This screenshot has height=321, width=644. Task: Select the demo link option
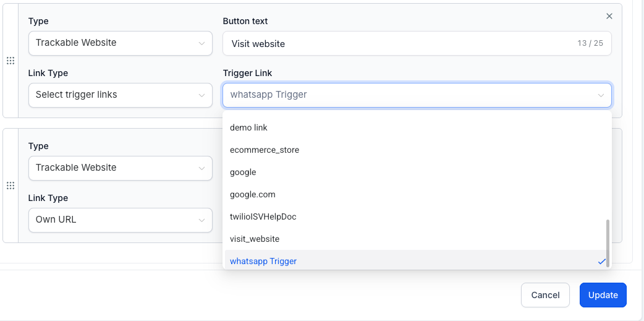click(x=248, y=127)
